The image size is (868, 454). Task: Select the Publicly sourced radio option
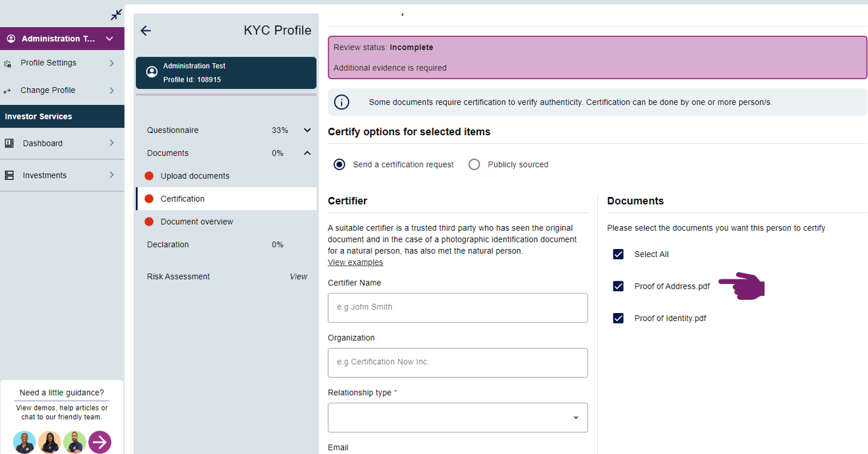tap(474, 165)
